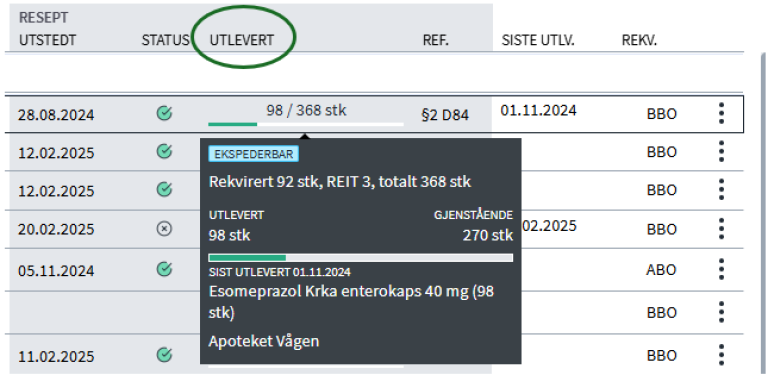Click the tooltip's delivered progress bar
The height and width of the screenshot is (375, 768).
coord(361,258)
